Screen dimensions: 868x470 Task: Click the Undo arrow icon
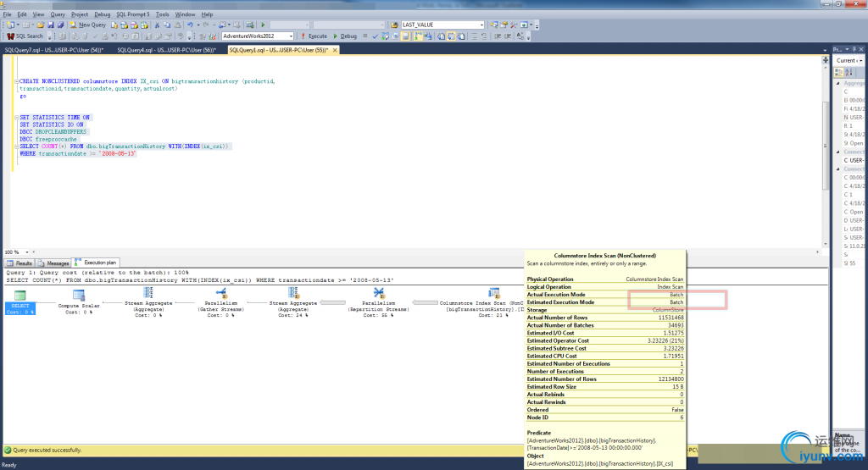tap(190, 25)
